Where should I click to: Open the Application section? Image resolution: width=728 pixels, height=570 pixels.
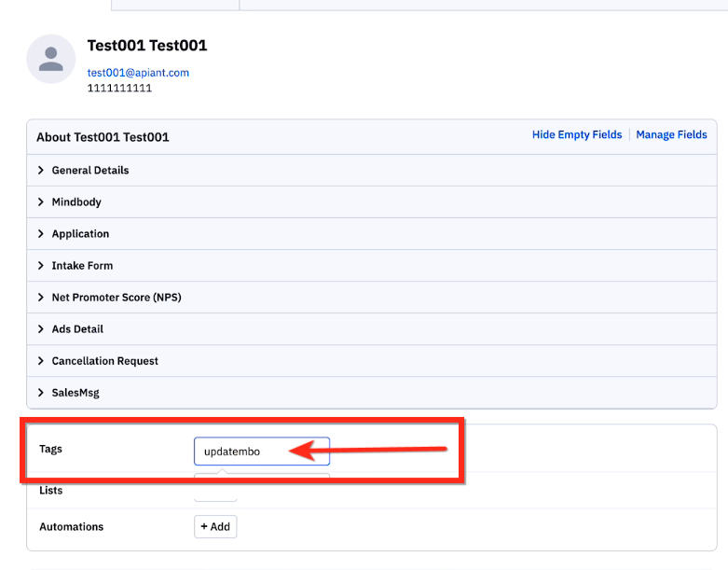pyautogui.click(x=80, y=234)
